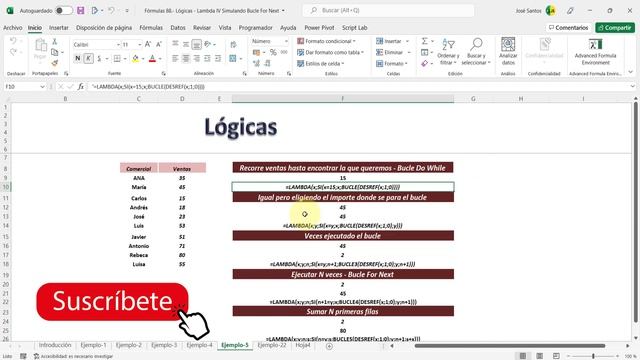This screenshot has height=360, width=640.
Task: Toggle align right
Action: pos(196,59)
